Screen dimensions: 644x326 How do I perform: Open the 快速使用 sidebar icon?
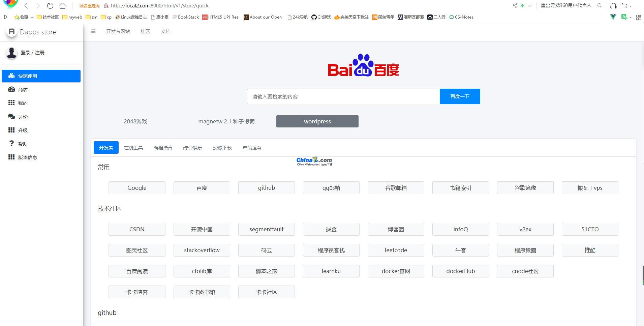coord(11,76)
